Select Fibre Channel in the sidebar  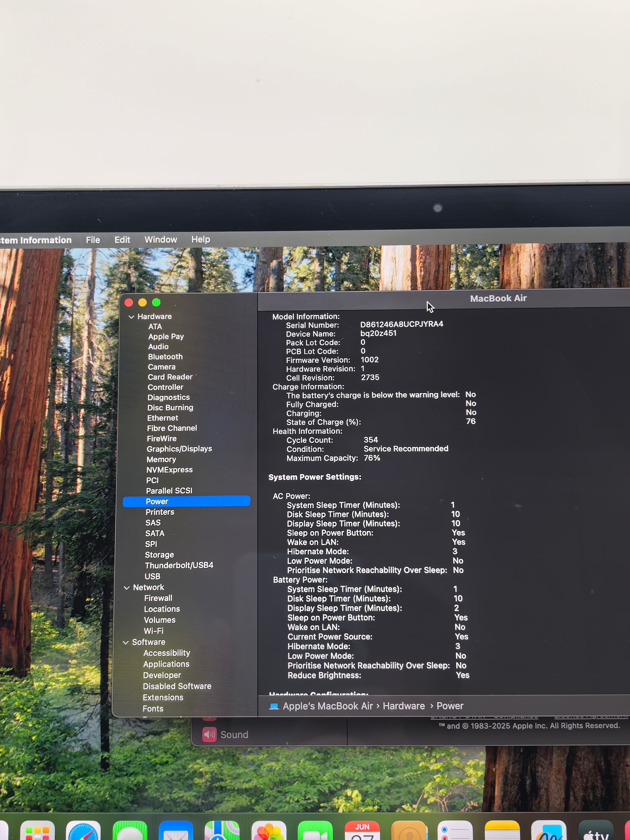(x=172, y=428)
